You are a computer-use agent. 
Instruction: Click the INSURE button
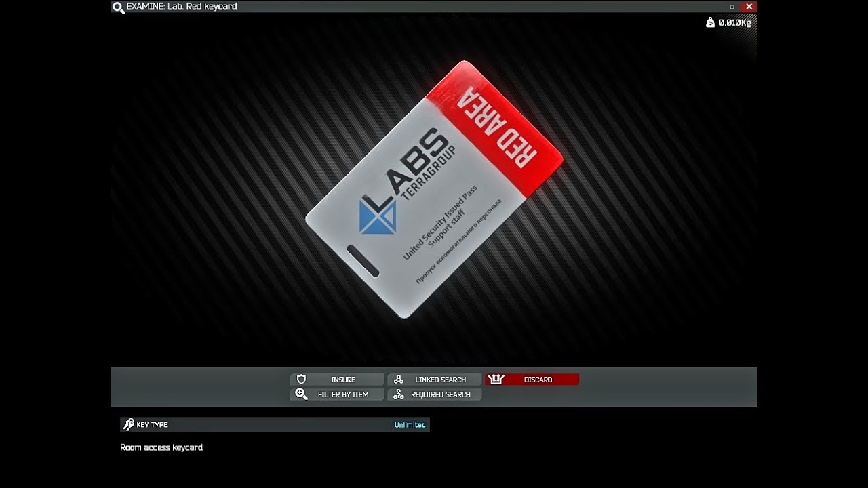[x=337, y=380]
